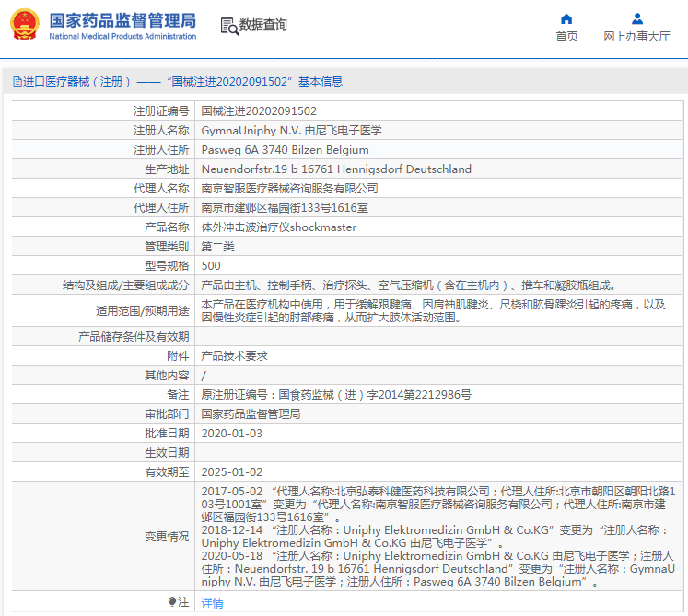This screenshot has height=616, width=688.
Task: Click the 数据查询 magnifier document icon
Action: [x=229, y=26]
